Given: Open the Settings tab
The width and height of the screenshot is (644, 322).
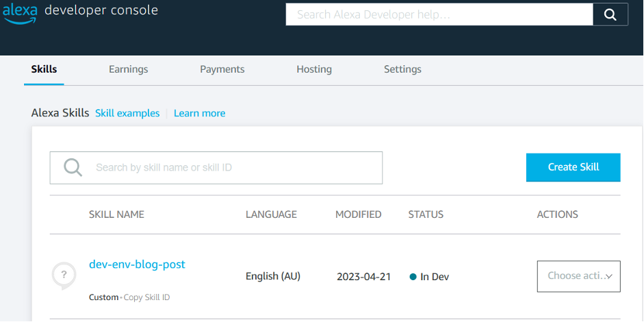Looking at the screenshot, I should [x=402, y=69].
